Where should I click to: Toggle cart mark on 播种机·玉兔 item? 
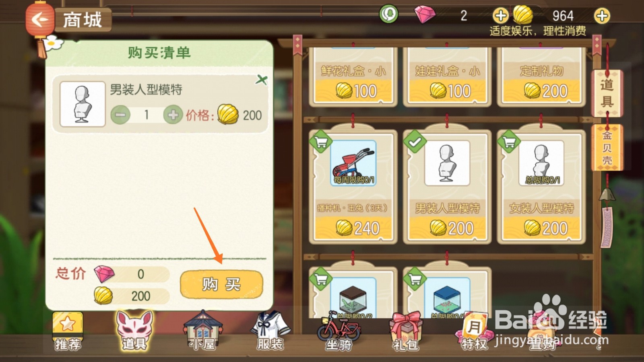(320, 142)
